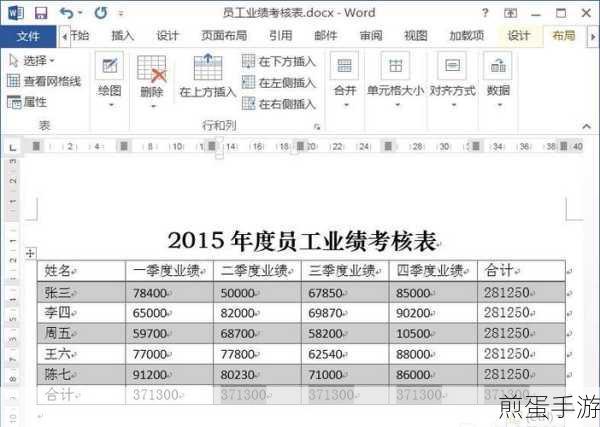
Task: Click the Redo repeat icon
Action: pos(101,13)
